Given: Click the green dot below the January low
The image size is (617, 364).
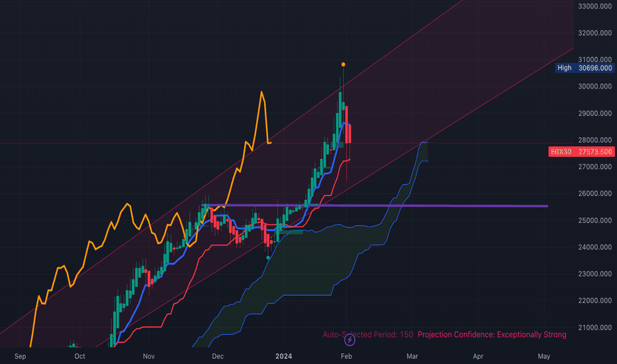Looking at the screenshot, I should pyautogui.click(x=268, y=257).
